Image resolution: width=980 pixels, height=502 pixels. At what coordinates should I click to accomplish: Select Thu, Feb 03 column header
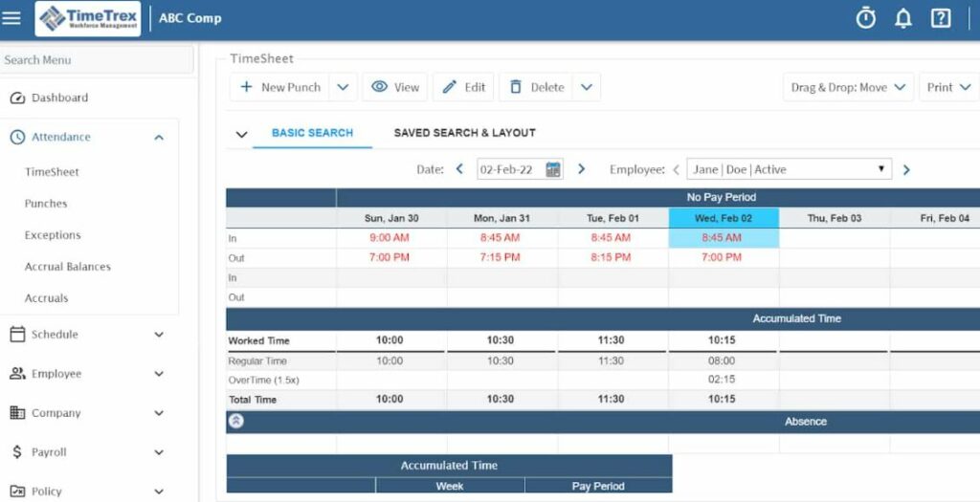click(x=835, y=218)
